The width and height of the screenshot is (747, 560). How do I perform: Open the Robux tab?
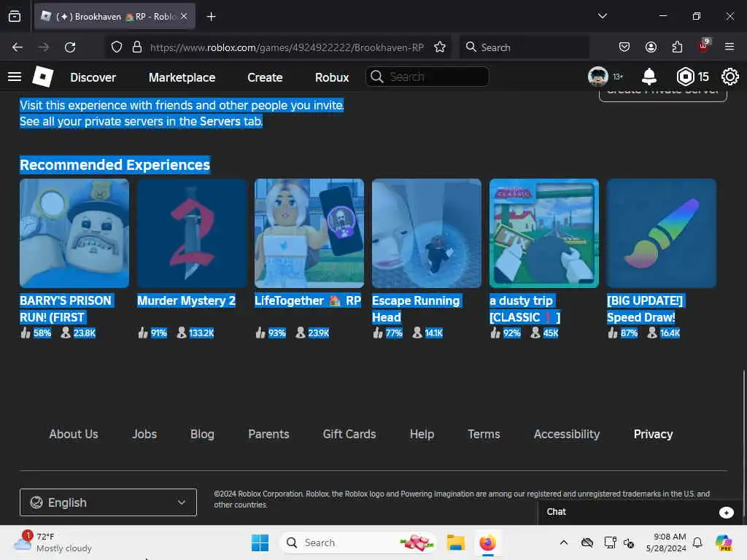click(332, 77)
